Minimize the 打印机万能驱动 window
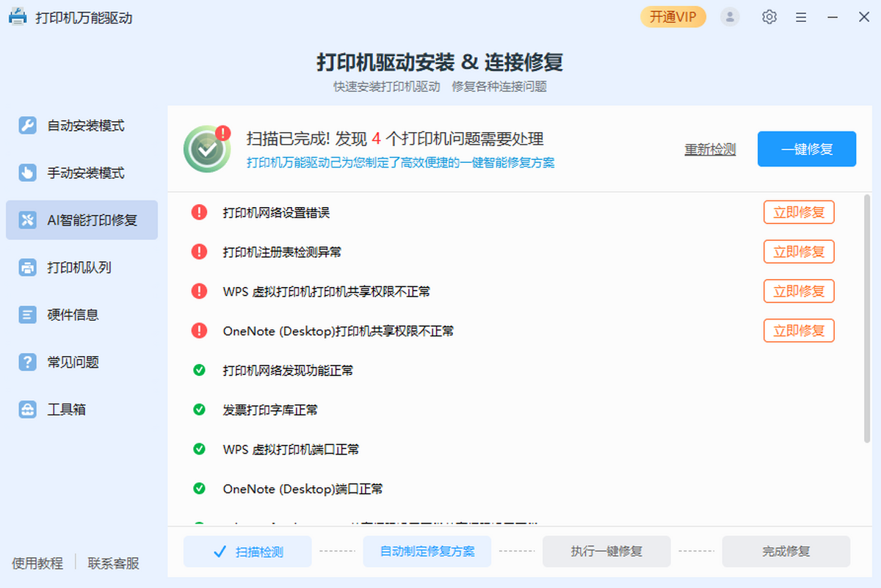The width and height of the screenshot is (881, 588). click(x=833, y=17)
